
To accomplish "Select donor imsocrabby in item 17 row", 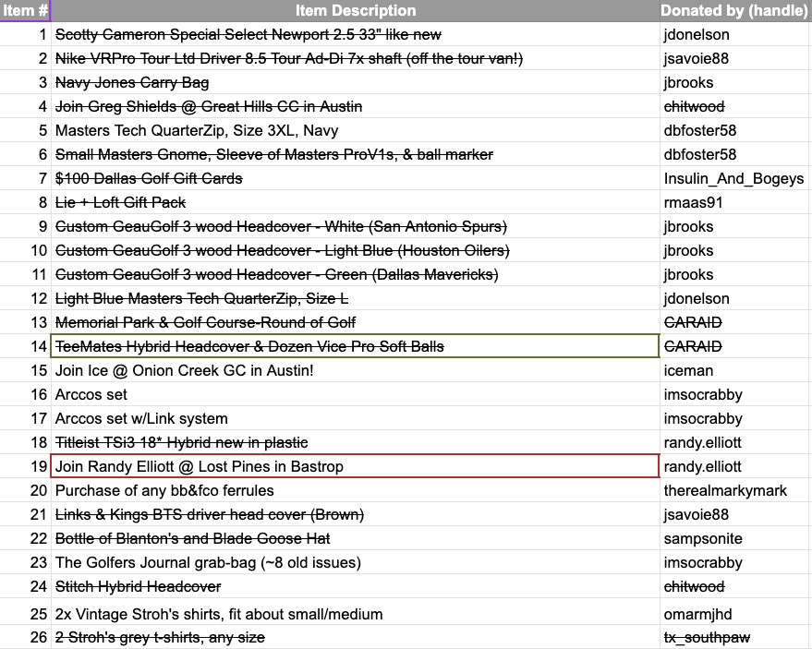I will coord(736,418).
